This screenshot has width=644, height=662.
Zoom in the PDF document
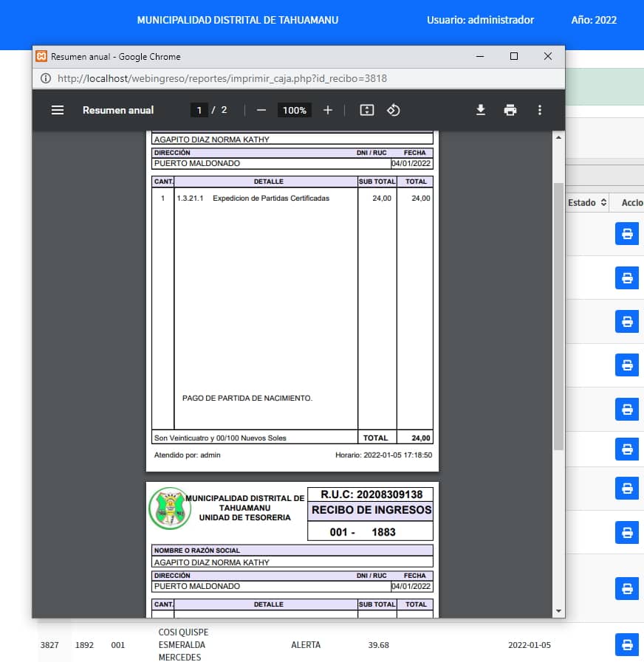point(328,110)
